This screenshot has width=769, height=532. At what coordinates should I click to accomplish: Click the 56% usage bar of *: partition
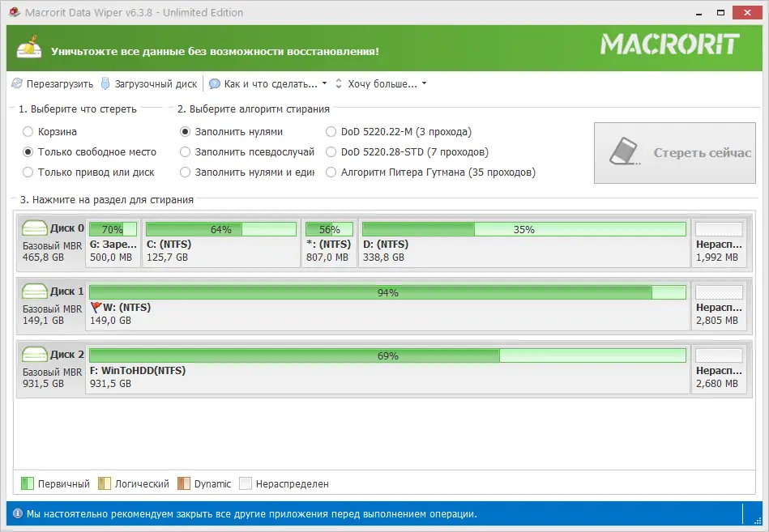tap(329, 229)
